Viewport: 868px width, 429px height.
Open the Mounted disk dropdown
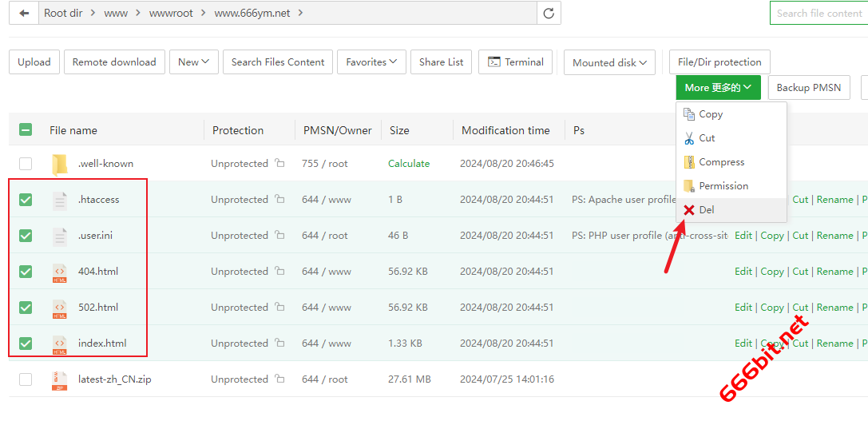(x=609, y=62)
